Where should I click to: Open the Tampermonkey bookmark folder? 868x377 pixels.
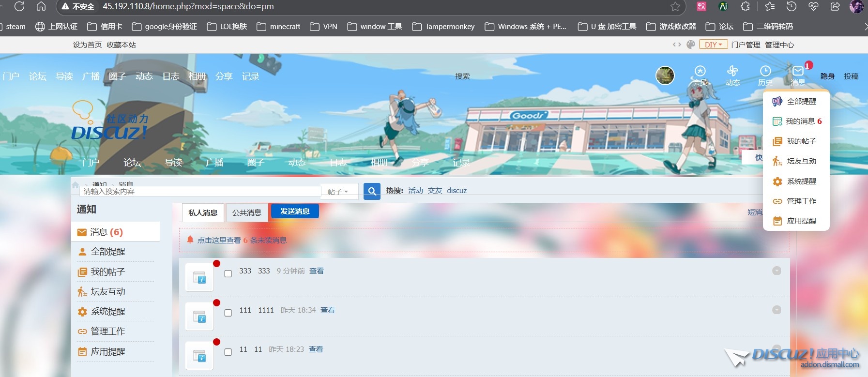[443, 27]
